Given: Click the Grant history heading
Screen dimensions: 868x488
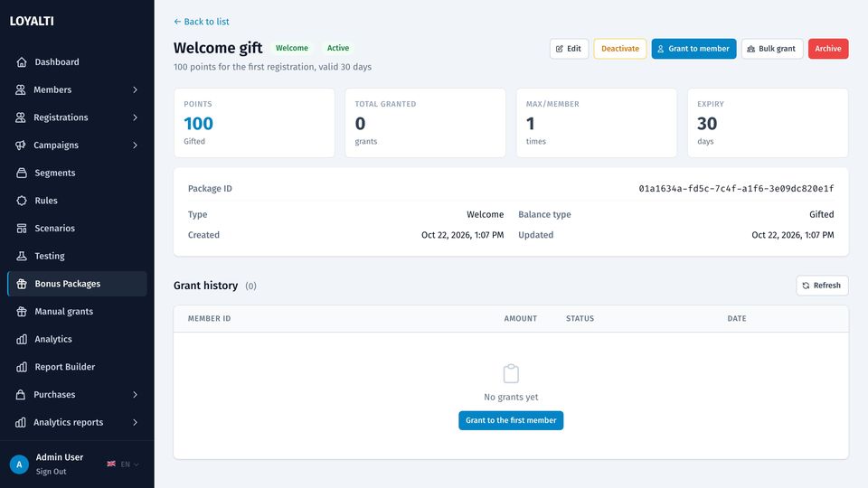Looking at the screenshot, I should [206, 286].
